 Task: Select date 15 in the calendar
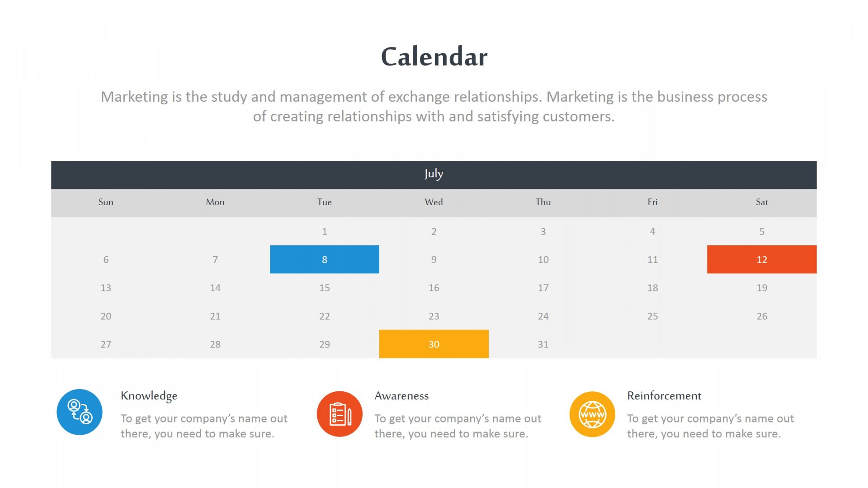pyautogui.click(x=324, y=288)
